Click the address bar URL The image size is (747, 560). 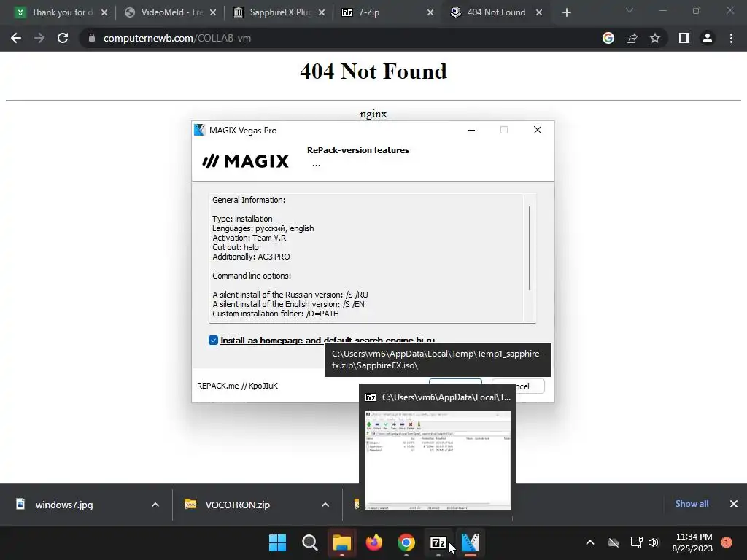[177, 38]
